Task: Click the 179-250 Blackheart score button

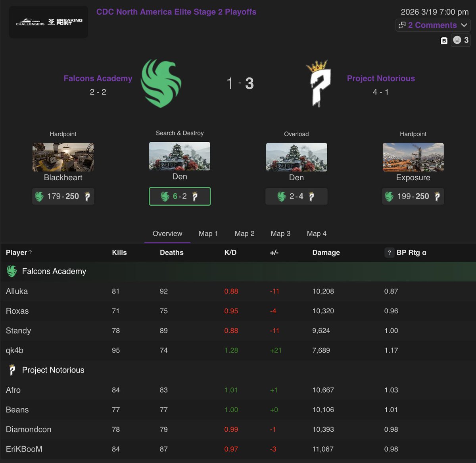Action: (63, 196)
